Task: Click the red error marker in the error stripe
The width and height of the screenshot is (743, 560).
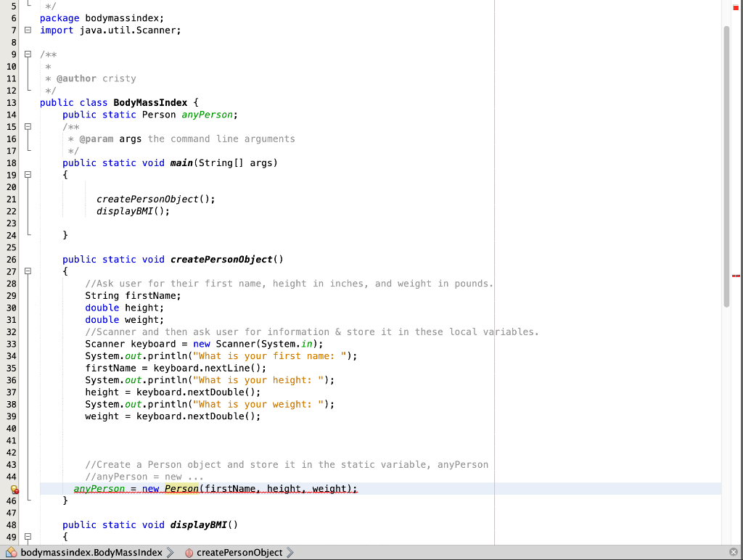Action: (x=735, y=274)
